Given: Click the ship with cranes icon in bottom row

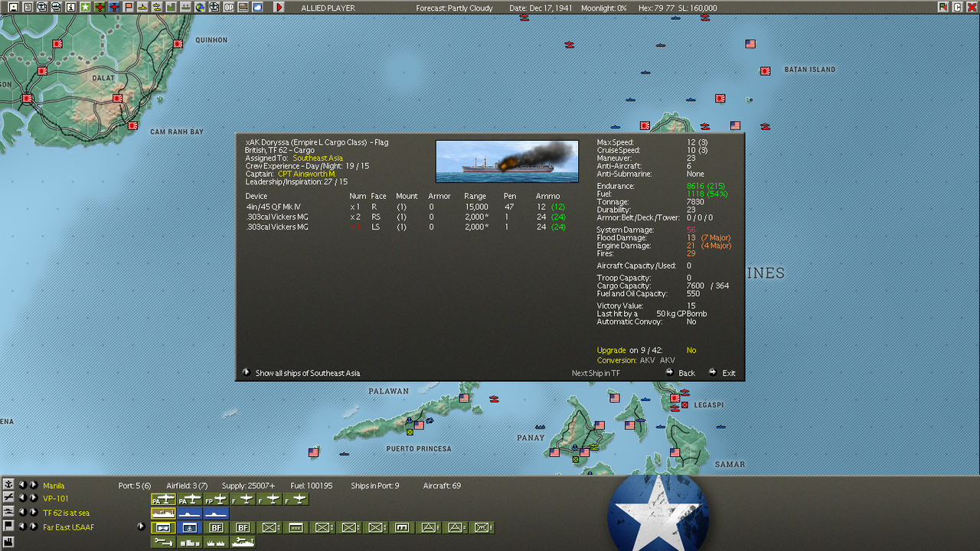Looking at the screenshot, I should (x=243, y=542).
